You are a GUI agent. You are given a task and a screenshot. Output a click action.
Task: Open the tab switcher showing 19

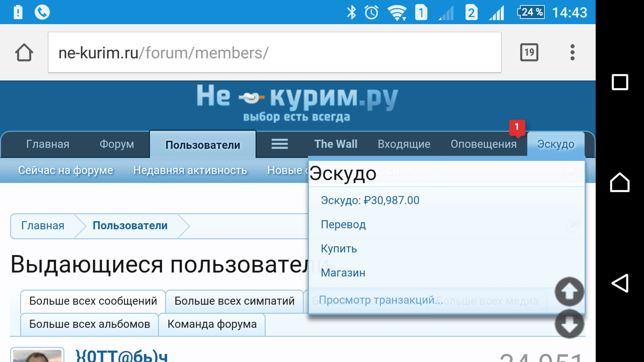tap(529, 52)
